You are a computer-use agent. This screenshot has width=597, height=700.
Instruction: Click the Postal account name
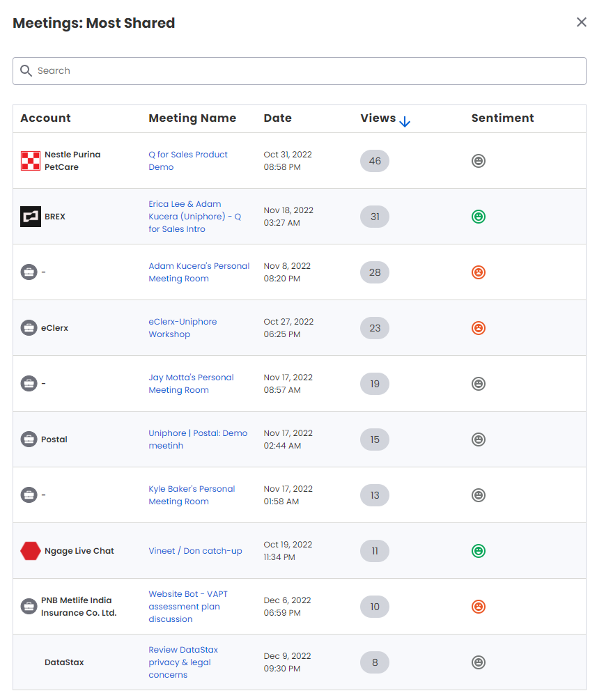pos(54,440)
